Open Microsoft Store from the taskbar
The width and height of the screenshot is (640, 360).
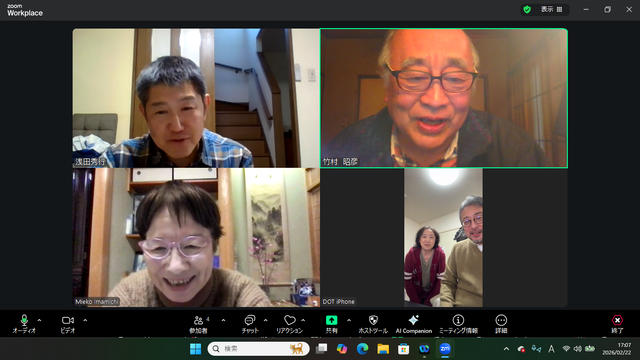pyautogui.click(x=404, y=349)
